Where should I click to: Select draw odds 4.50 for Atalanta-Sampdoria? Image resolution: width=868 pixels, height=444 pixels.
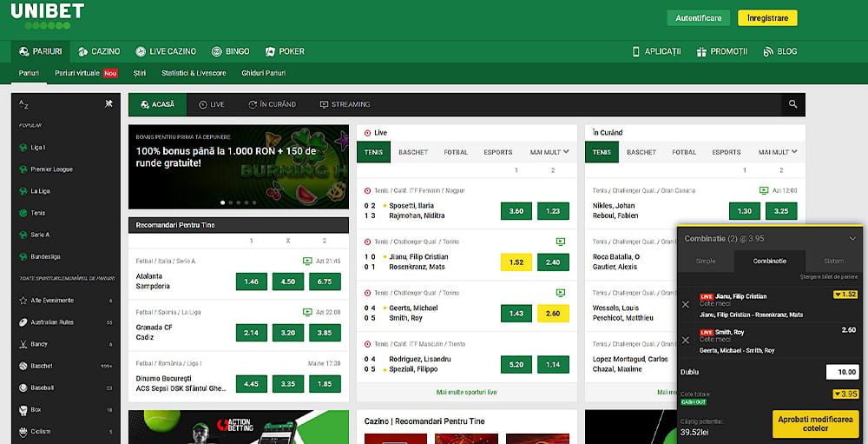pyautogui.click(x=288, y=282)
